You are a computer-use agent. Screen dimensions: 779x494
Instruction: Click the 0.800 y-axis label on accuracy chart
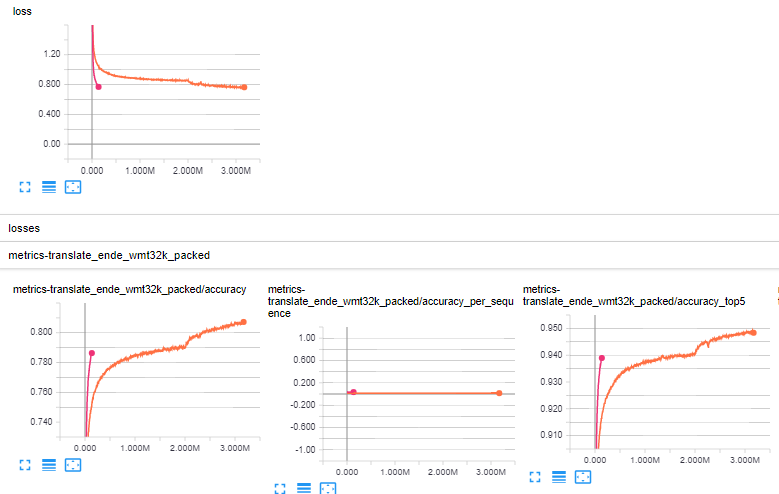click(x=41, y=331)
